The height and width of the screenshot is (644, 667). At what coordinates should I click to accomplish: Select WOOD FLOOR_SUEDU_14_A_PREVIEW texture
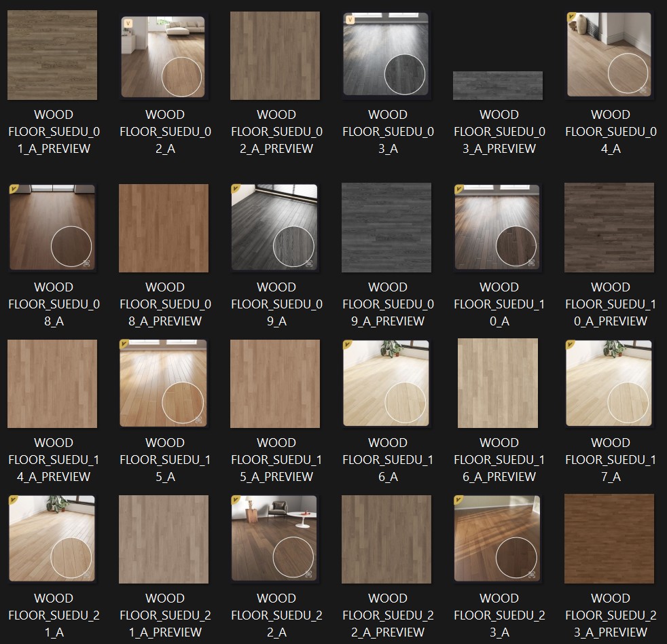click(x=52, y=384)
